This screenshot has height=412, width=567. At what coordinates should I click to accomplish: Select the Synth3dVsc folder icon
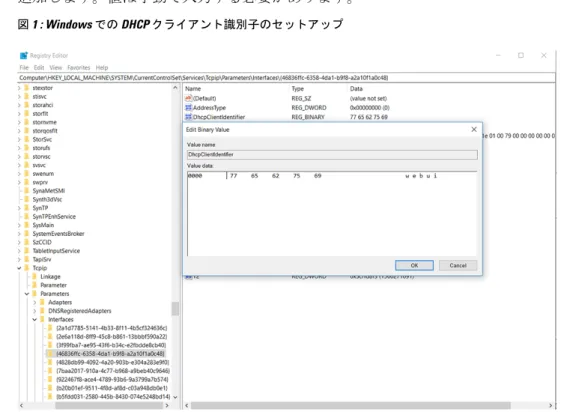click(x=27, y=199)
